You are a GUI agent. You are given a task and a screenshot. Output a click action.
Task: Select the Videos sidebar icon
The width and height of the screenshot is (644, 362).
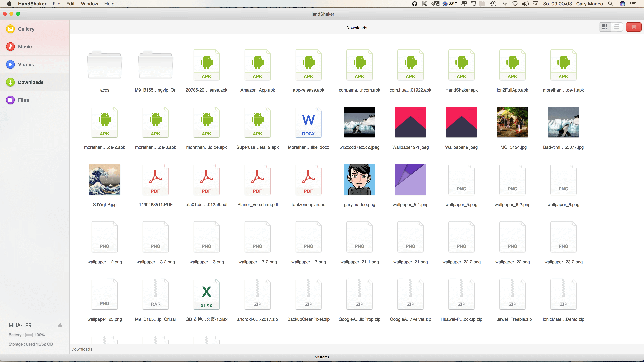click(11, 64)
